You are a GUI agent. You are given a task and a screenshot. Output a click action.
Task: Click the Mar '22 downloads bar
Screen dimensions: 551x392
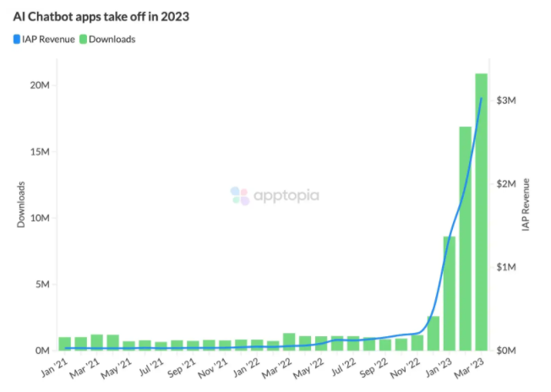(x=289, y=341)
